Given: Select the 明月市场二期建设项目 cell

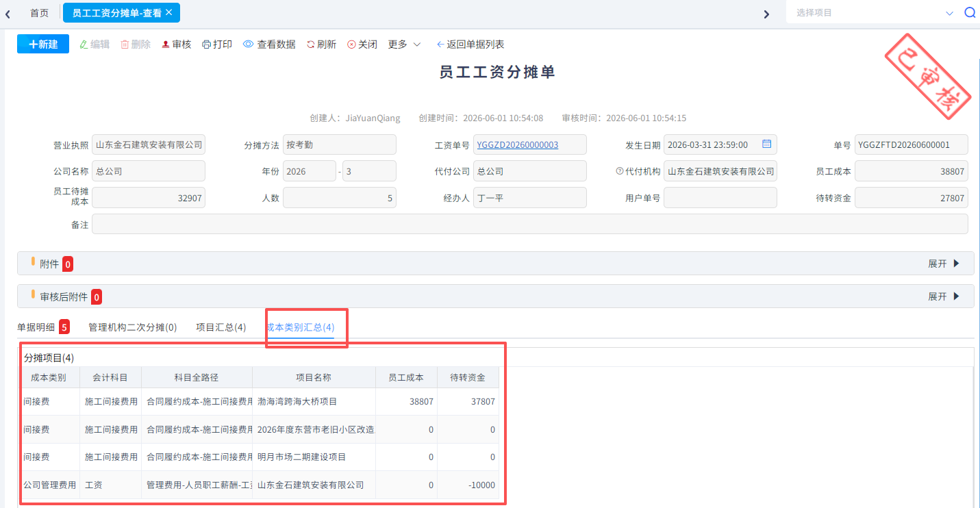Looking at the screenshot, I should click(314, 457).
